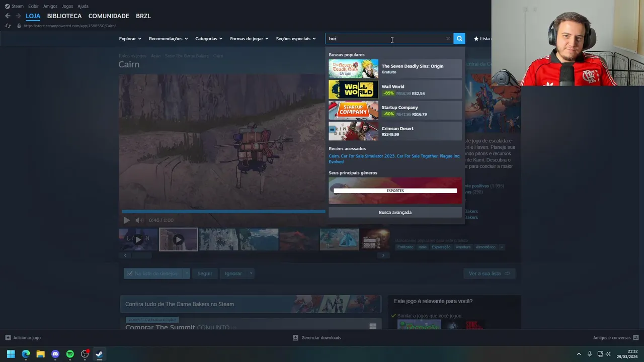Open recently viewed Car For Sale Simulator 2023
644x362 pixels.
tap(368, 156)
